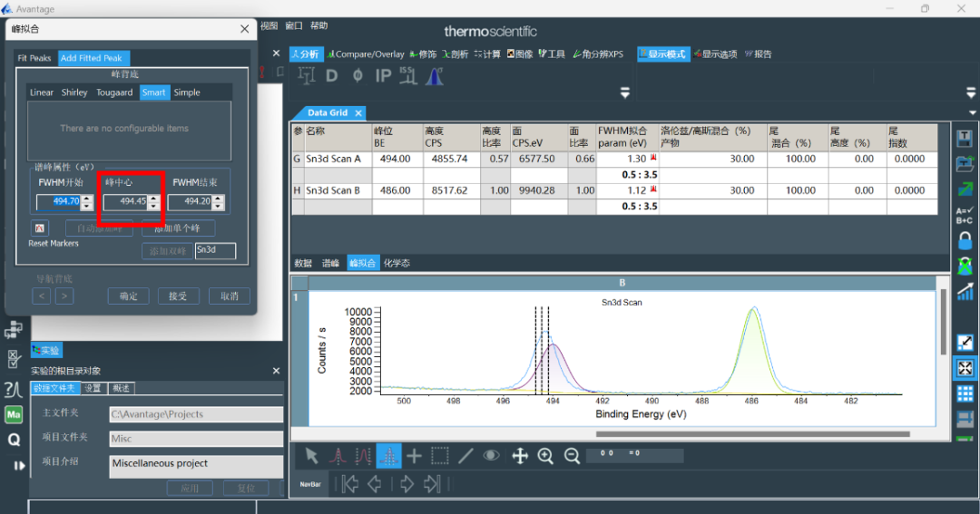Go to first item in NavBar
Image resolution: width=980 pixels, height=514 pixels.
pyautogui.click(x=349, y=484)
